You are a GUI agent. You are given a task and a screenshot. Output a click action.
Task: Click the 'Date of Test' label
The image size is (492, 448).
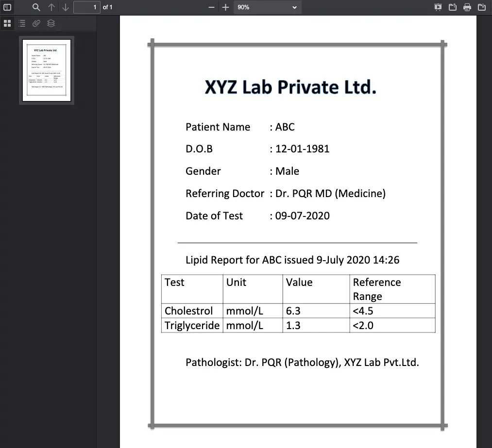(x=214, y=216)
